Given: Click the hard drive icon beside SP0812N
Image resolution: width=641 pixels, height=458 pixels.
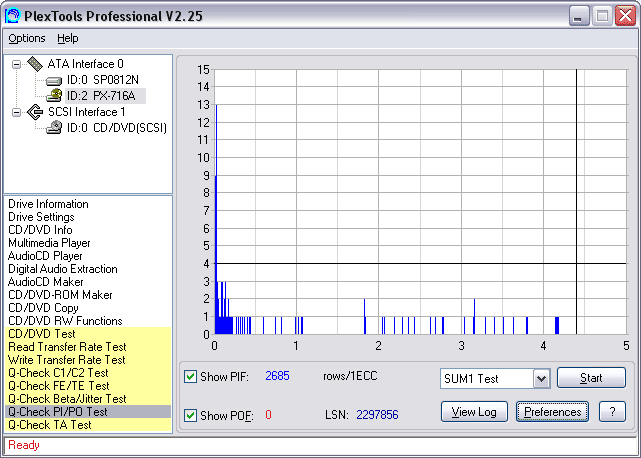Looking at the screenshot, I should 54,81.
